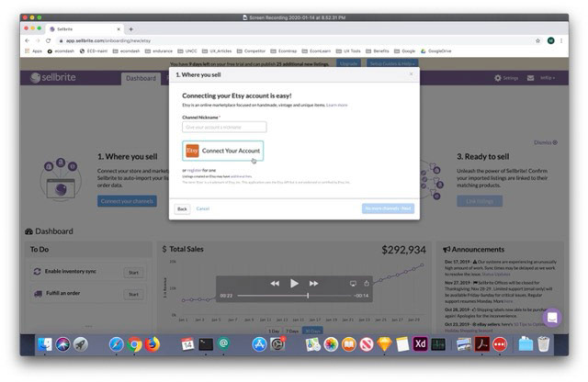Open the Trash in the dock
The height and width of the screenshot is (382, 588).
click(543, 344)
